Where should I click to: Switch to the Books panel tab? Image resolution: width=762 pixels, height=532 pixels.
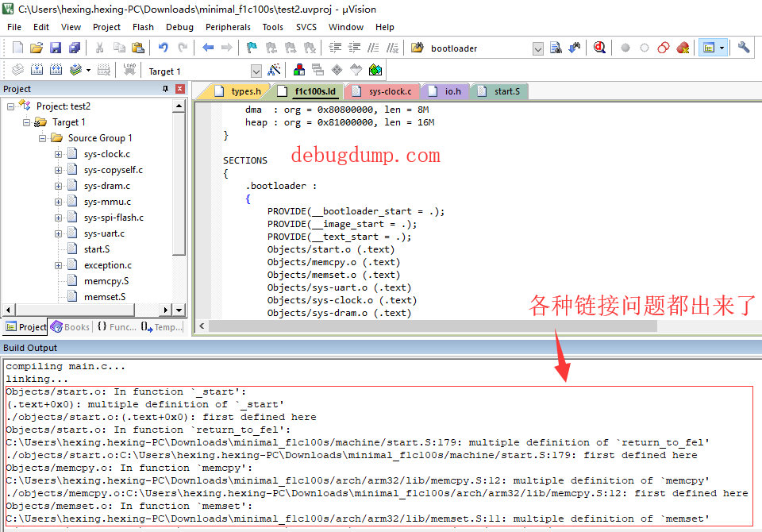[71, 327]
